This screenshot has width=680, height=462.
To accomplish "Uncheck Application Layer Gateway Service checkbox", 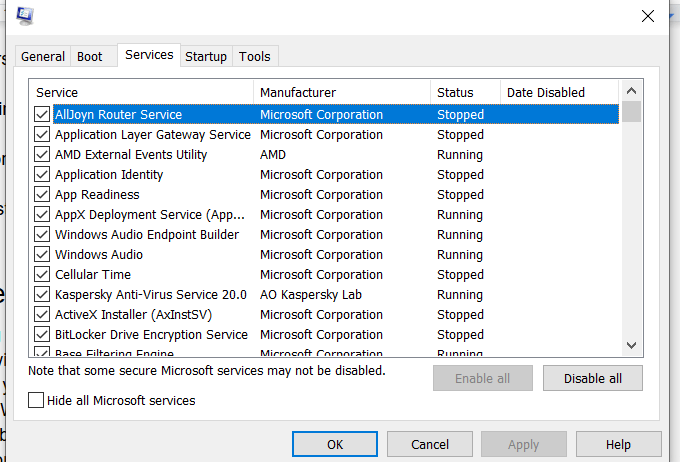I will 42,134.
